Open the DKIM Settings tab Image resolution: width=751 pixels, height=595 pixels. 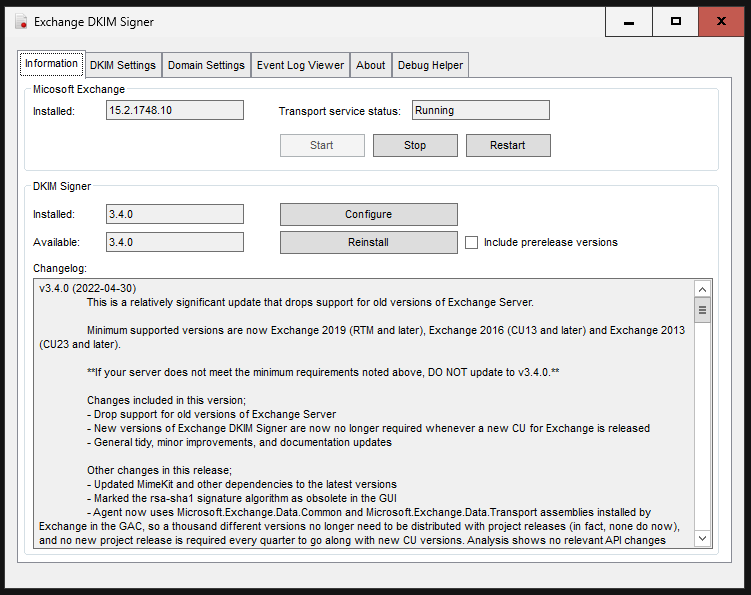(123, 65)
